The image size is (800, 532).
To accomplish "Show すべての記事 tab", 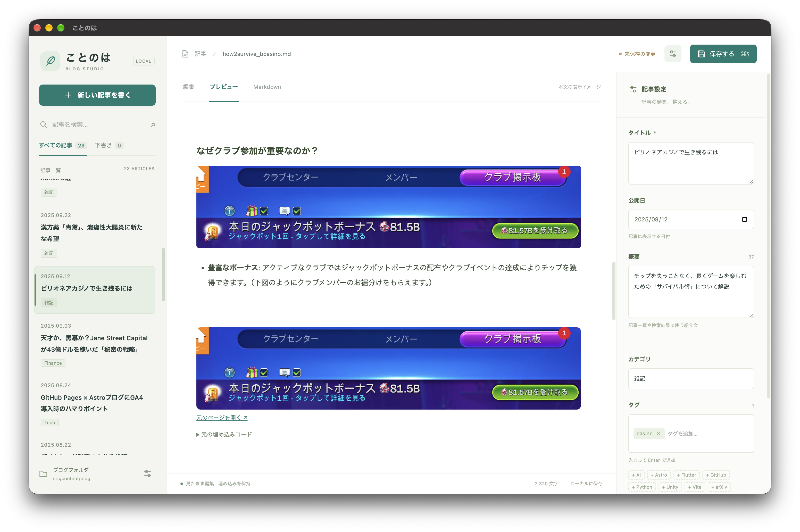I will pos(63,146).
